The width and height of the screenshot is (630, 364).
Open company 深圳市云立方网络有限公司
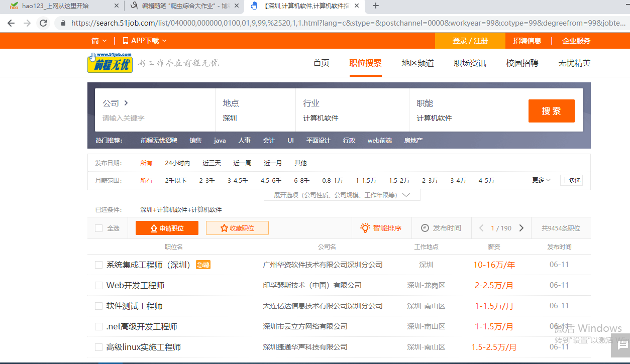(305, 326)
